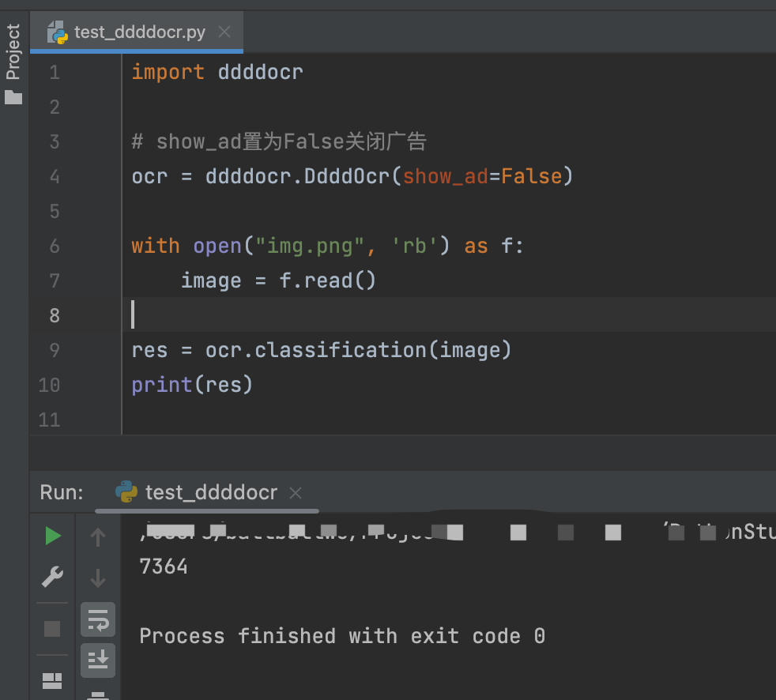Click line number 10 in gutter

tap(49, 386)
